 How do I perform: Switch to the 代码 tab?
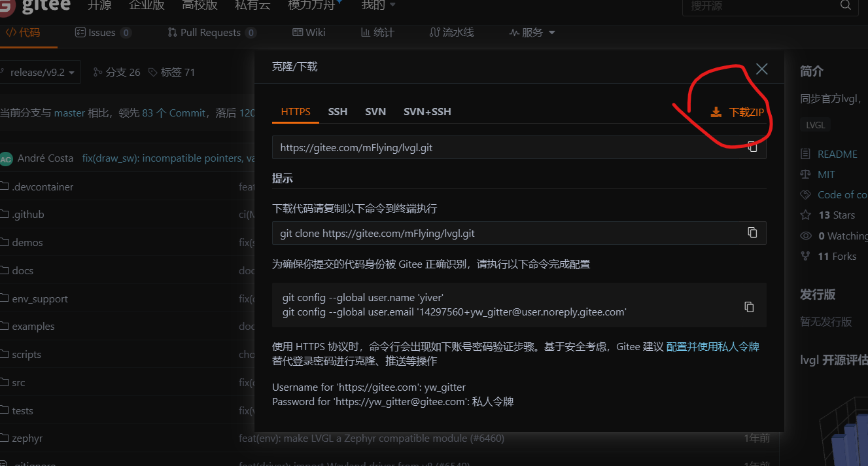pyautogui.click(x=23, y=33)
